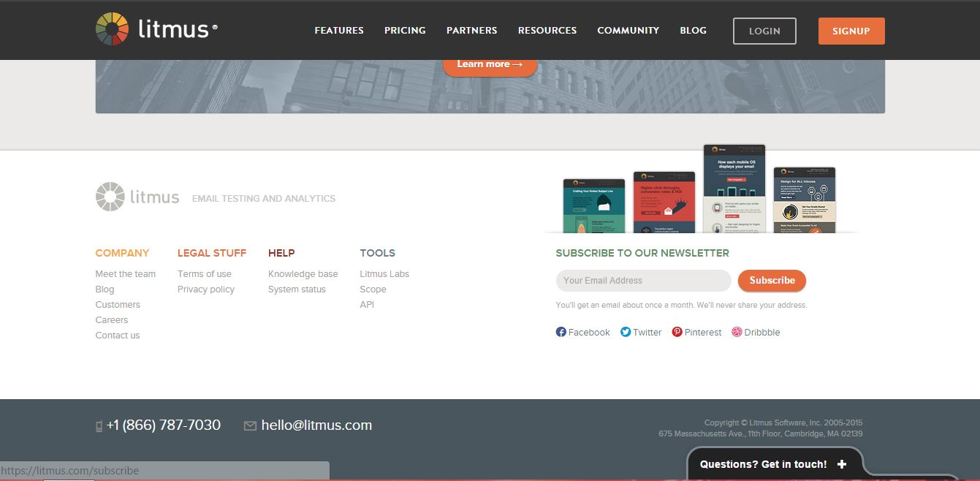Visit Blog from the top navigation
The width and height of the screenshot is (980, 481).
[x=694, y=31]
